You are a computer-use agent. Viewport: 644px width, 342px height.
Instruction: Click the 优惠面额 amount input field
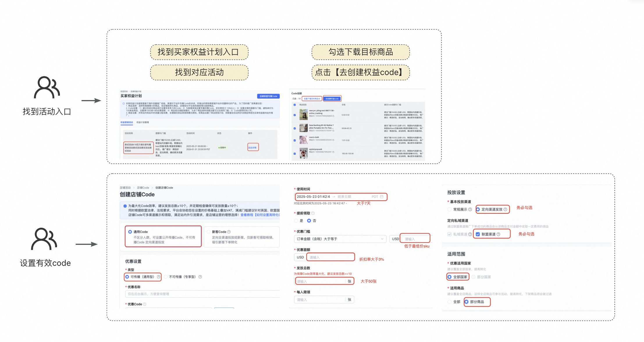tap(330, 257)
